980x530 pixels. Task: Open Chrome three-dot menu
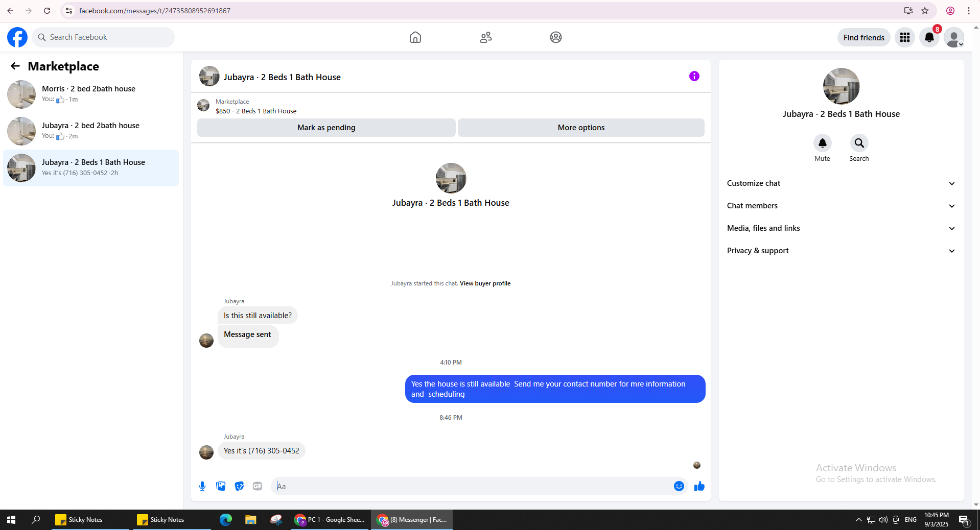[969, 11]
